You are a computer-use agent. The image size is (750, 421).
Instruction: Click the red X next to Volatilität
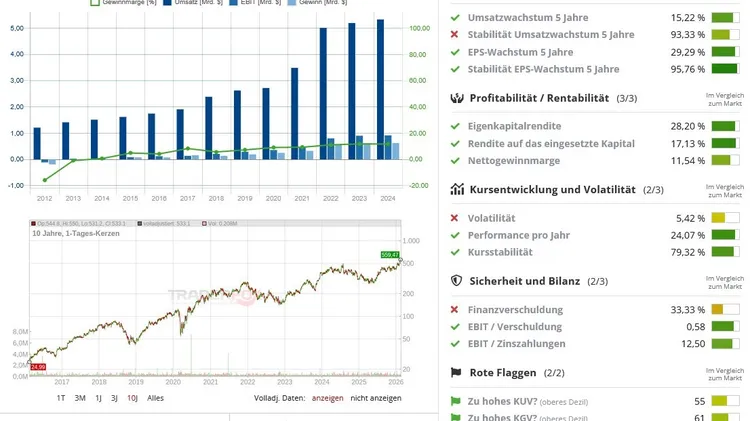[x=455, y=218]
